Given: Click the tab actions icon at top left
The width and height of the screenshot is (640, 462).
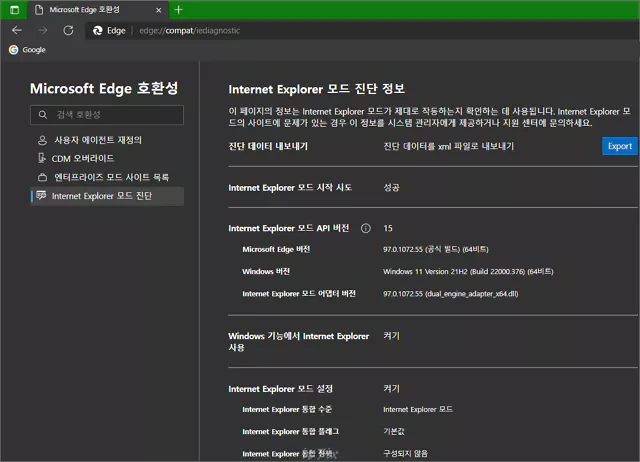Looking at the screenshot, I should coord(14,10).
